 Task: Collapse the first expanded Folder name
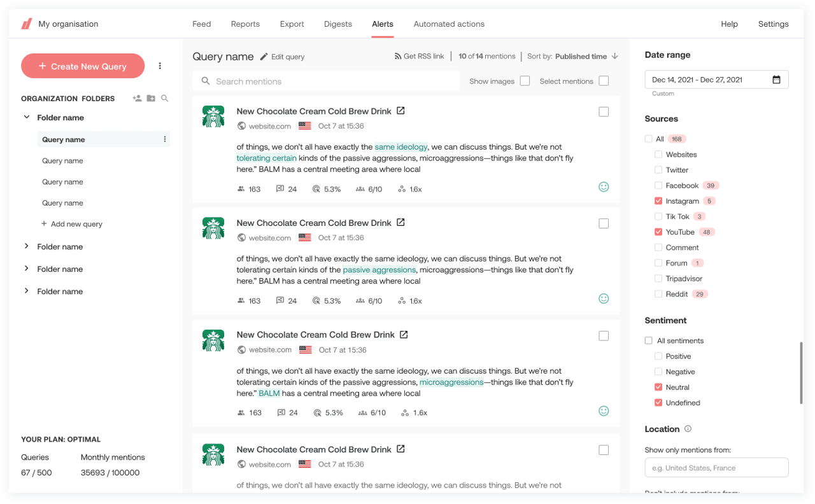tap(27, 118)
